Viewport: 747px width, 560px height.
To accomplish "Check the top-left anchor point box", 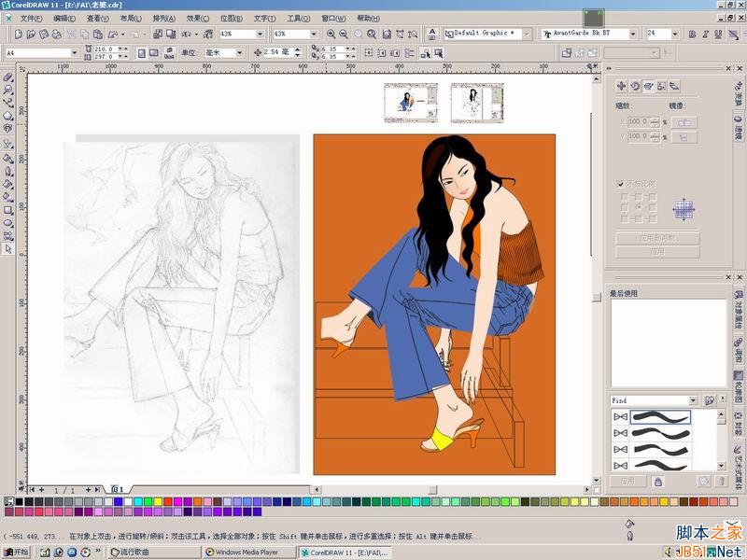I will 624,196.
